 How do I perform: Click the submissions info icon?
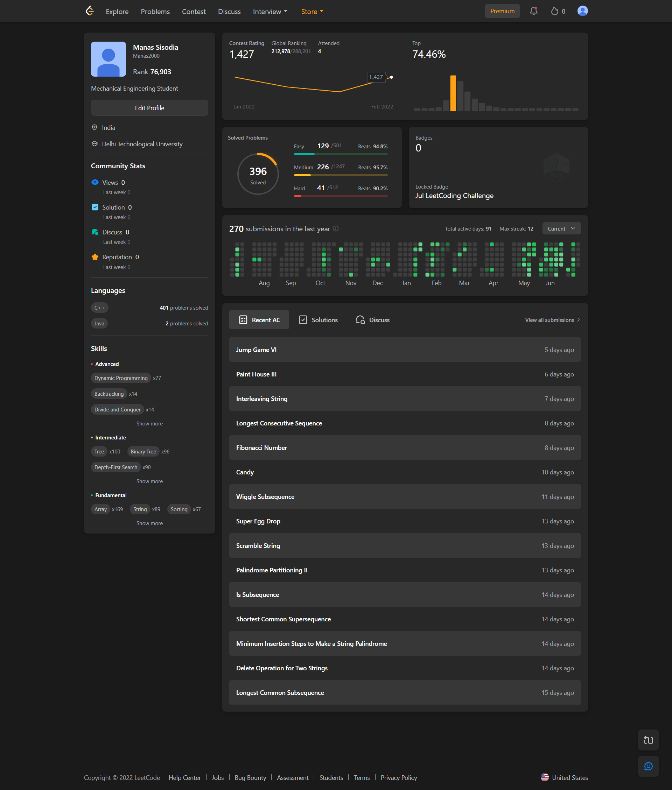[x=336, y=229]
